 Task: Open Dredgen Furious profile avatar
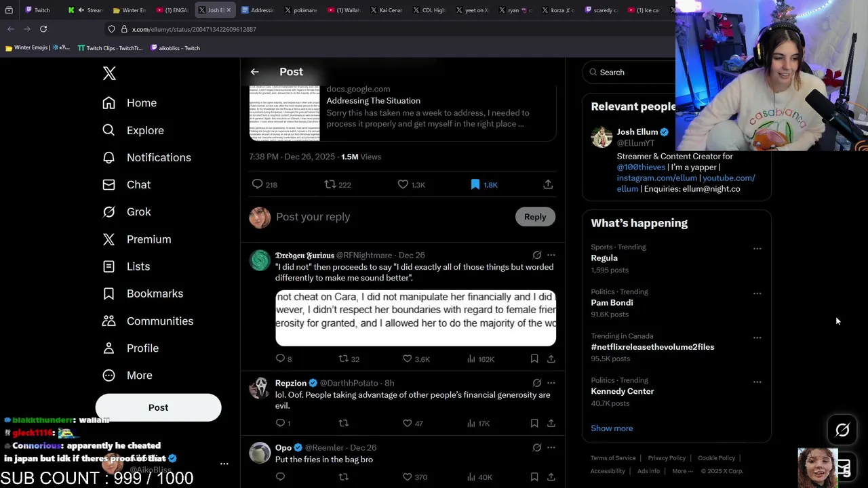(260, 260)
